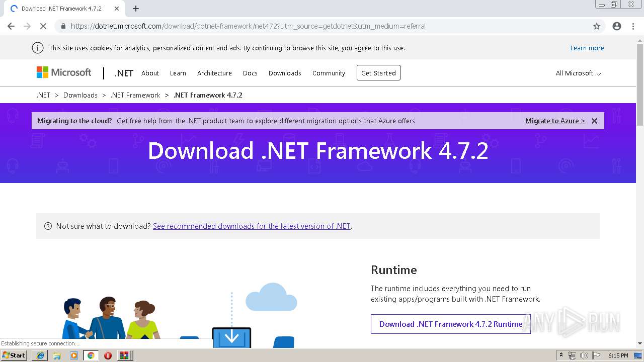Screen dimensions: 644x362
Task: Open a new browser tab
Action: tap(136, 9)
